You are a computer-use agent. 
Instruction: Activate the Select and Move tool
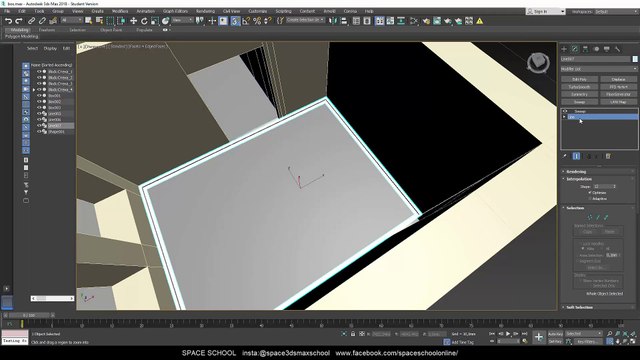point(133,21)
